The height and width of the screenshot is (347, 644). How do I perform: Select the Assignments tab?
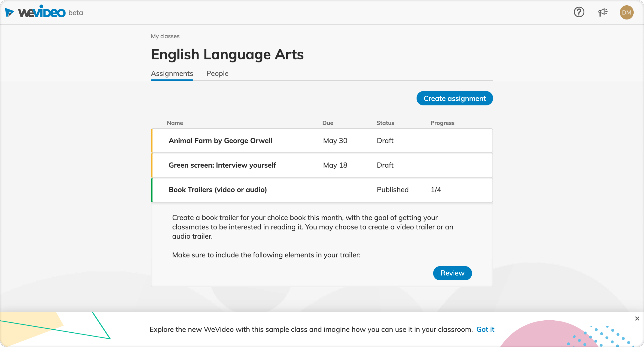[x=172, y=74]
